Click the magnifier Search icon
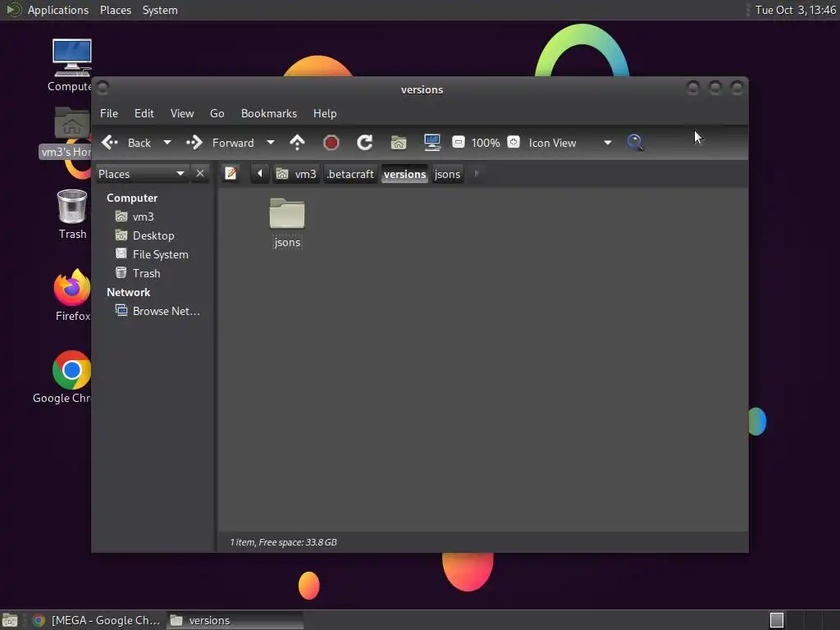Image resolution: width=840 pixels, height=630 pixels. 635,143
